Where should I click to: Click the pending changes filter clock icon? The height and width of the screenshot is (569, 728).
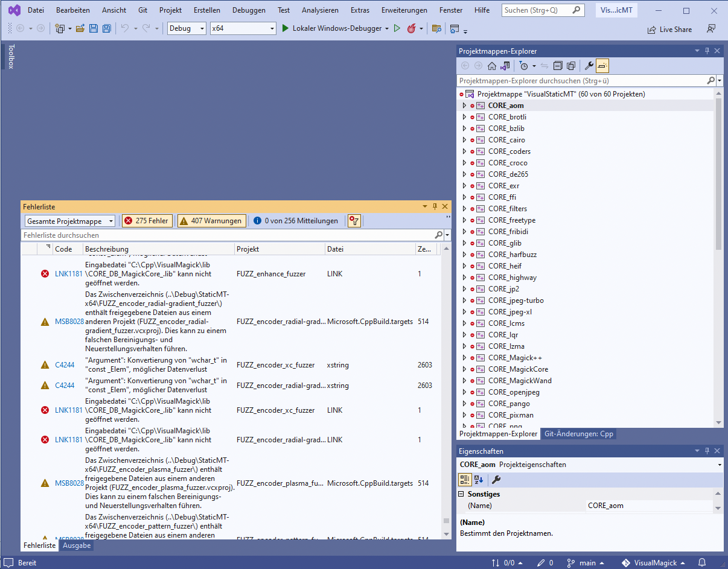tap(523, 66)
